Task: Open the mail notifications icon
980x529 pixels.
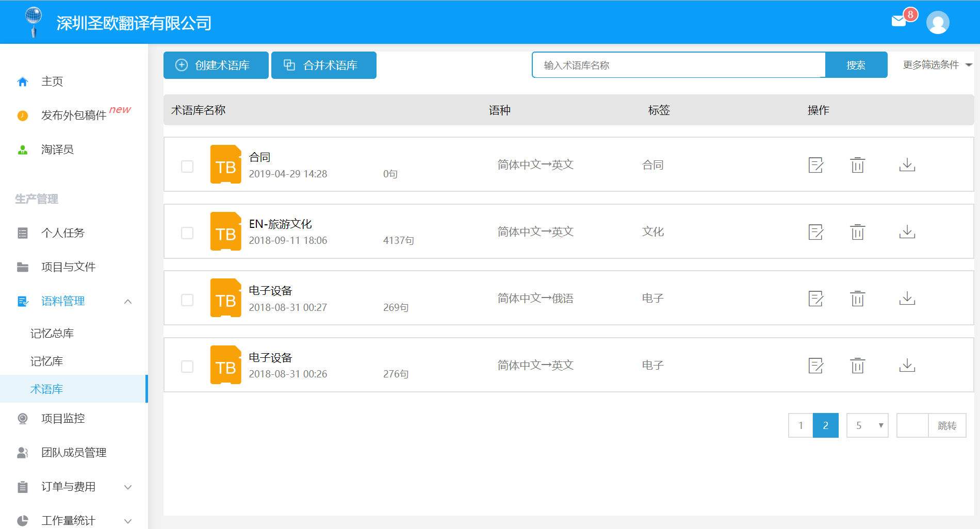Action: [899, 21]
